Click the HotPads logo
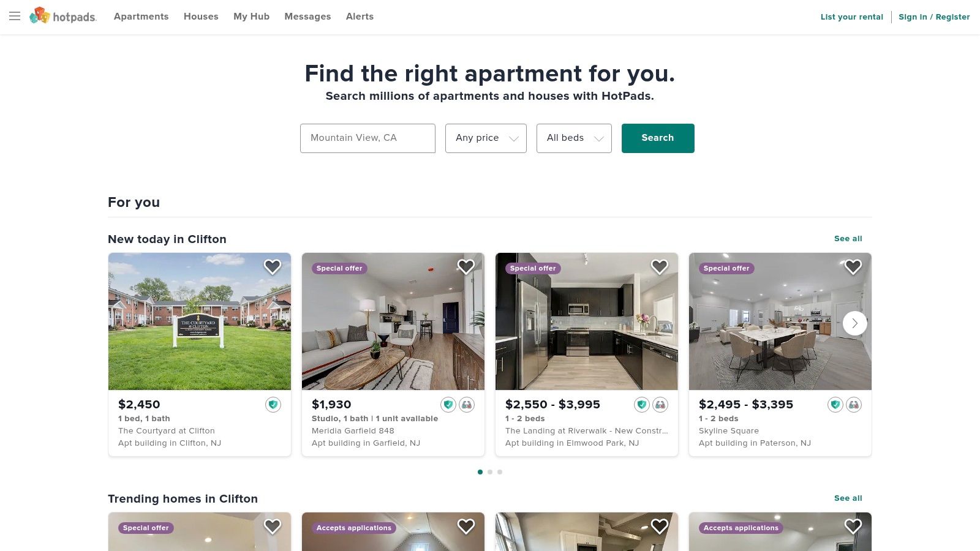Screen dimensions: 980x551 (x=63, y=17)
